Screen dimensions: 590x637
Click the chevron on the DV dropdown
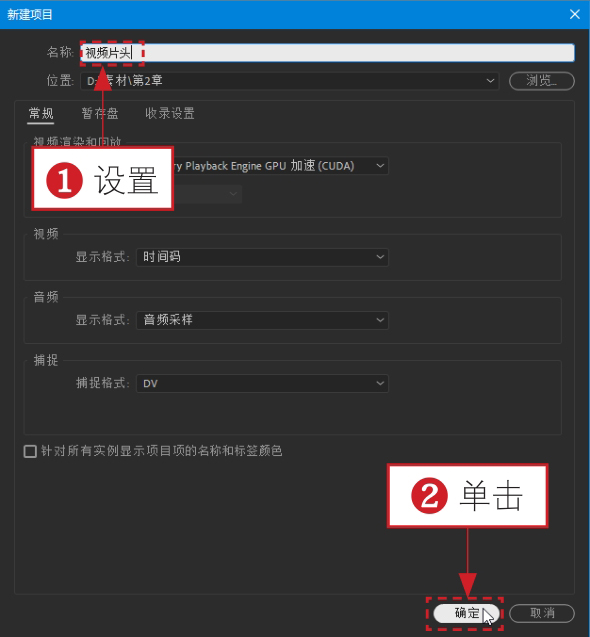(x=380, y=384)
